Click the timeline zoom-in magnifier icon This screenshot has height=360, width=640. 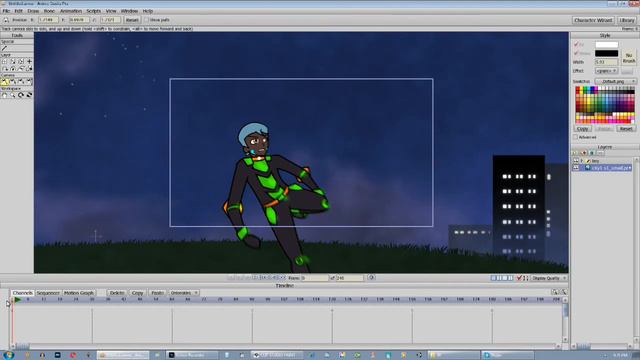[x=555, y=292]
